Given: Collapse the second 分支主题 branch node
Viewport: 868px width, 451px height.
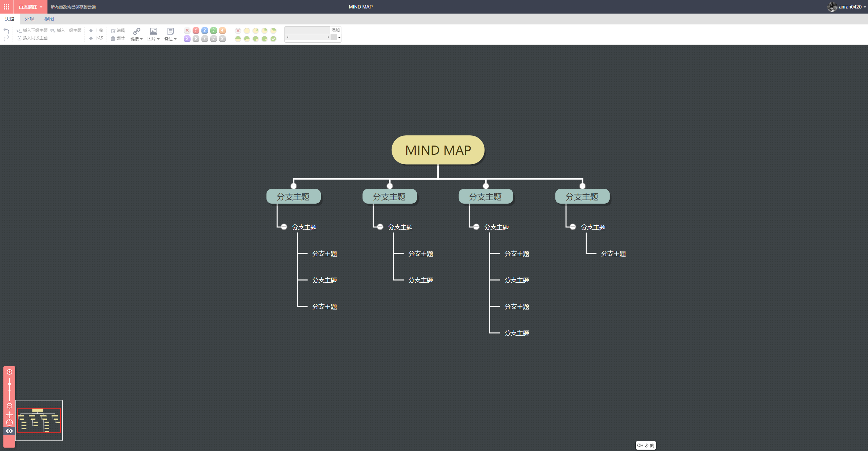Looking at the screenshot, I should coord(390,186).
